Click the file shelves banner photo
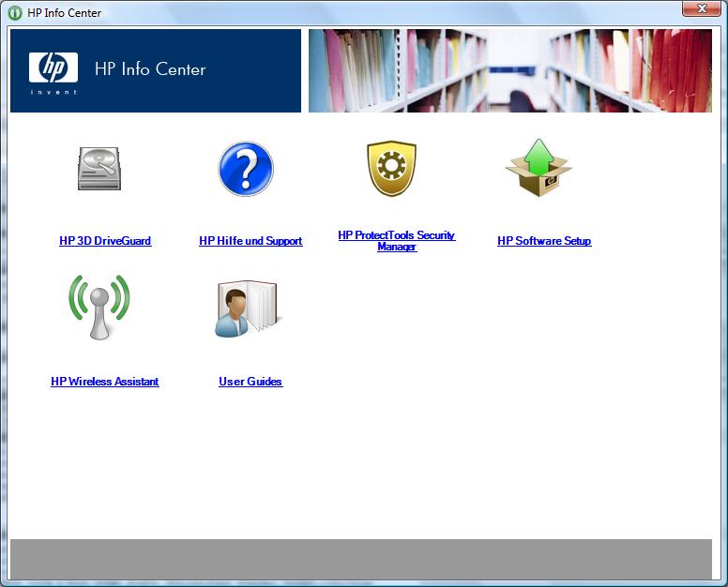 click(x=510, y=70)
